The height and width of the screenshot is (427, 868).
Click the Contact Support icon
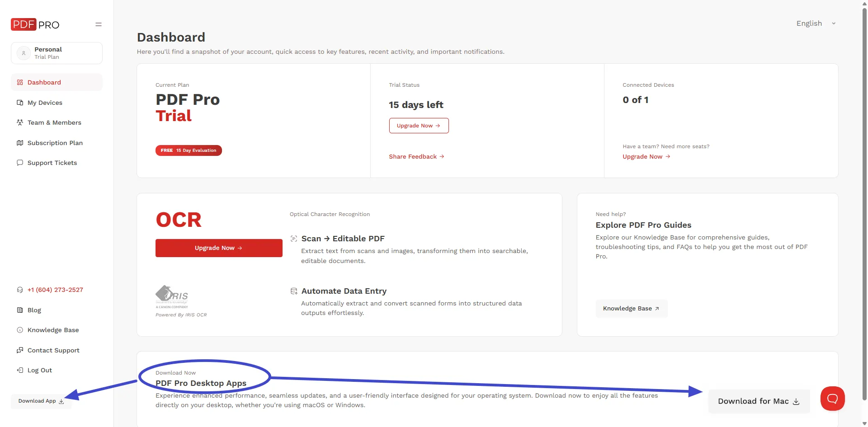[20, 350]
